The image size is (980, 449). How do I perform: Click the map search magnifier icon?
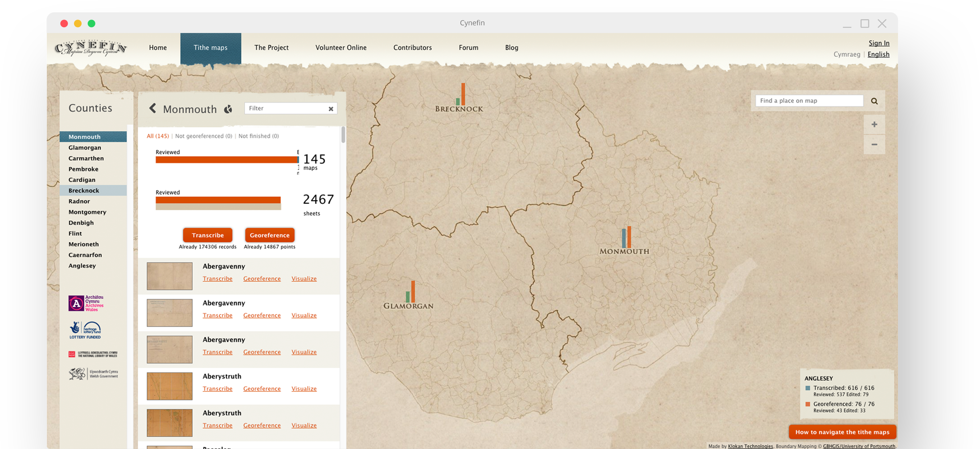874,101
